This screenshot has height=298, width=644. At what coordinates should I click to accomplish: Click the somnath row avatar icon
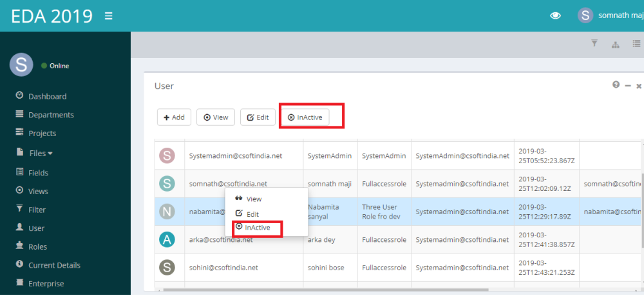pyautogui.click(x=167, y=184)
